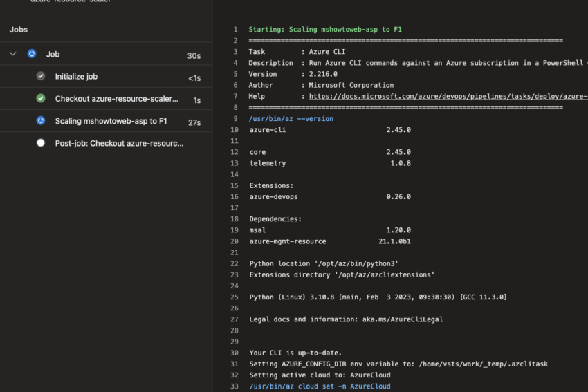Select the Initialize job step
This screenshot has height=392, width=588.
[76, 77]
